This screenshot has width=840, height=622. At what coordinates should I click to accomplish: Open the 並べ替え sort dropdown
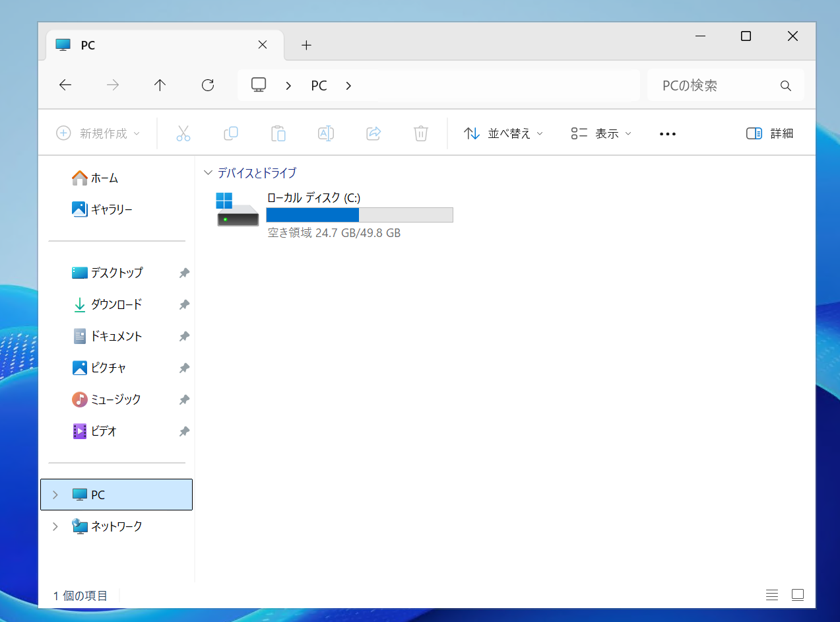503,133
